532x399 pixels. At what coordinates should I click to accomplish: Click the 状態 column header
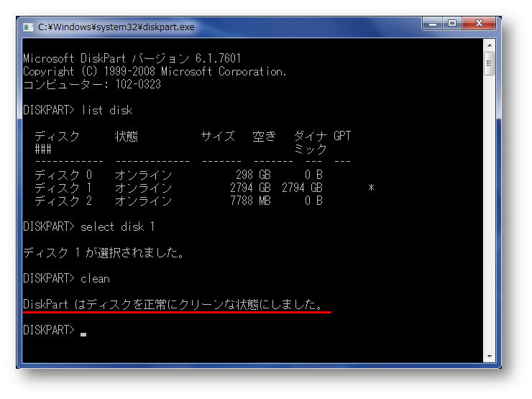click(x=127, y=137)
